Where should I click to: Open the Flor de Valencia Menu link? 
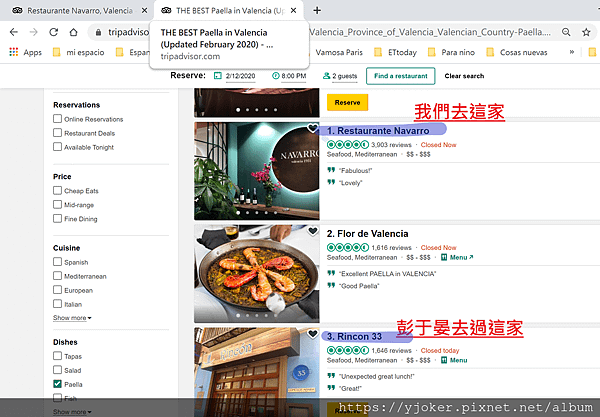(x=461, y=257)
